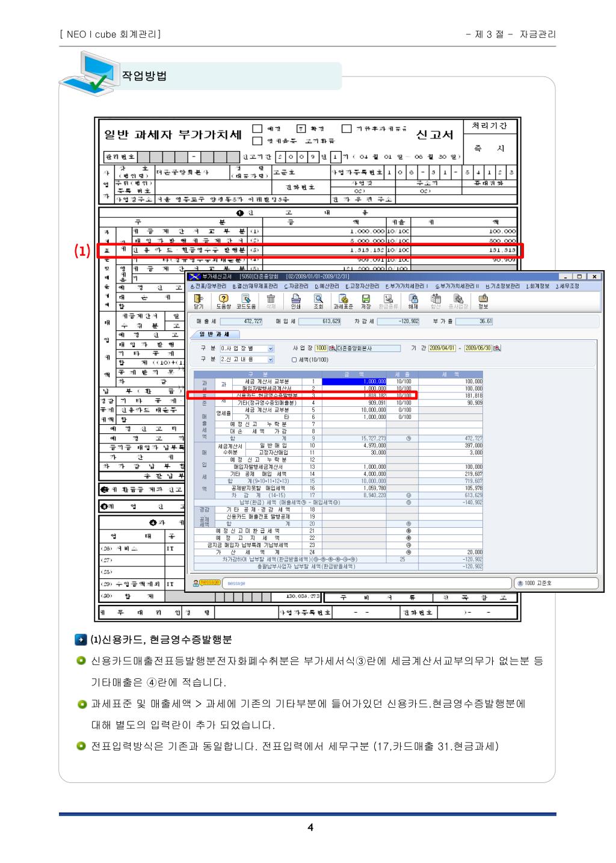Click the 기타(정규영수증외매출분) row label
616x863 pixels.
click(x=266, y=403)
